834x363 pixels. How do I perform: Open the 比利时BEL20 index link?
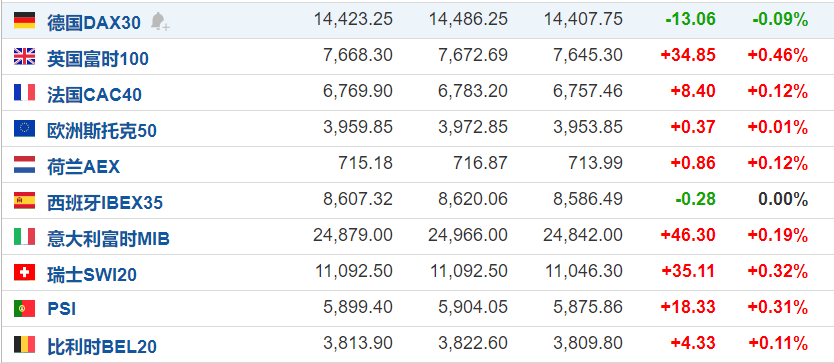(x=102, y=347)
